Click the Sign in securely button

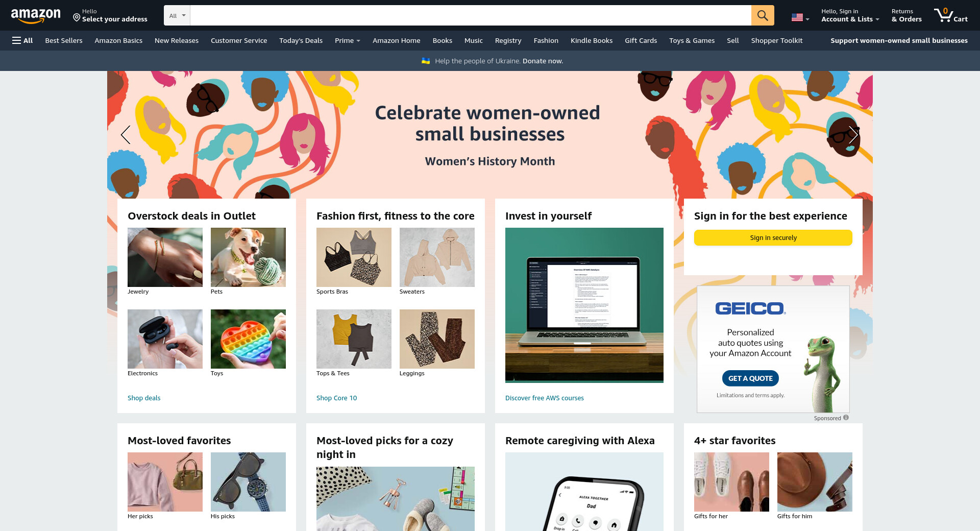click(x=773, y=237)
